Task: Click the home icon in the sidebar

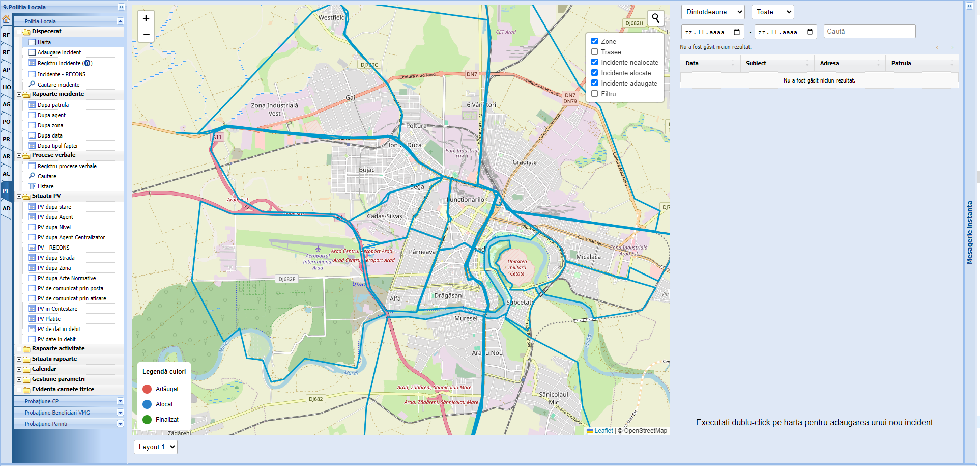Action: click(x=6, y=19)
